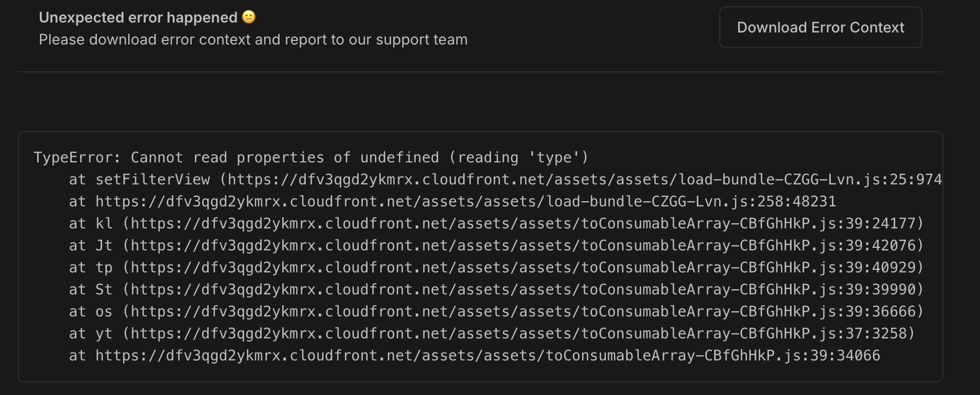This screenshot has height=395, width=980.
Task: Open the load-bundle URL ending 258:48231
Action: point(465,202)
